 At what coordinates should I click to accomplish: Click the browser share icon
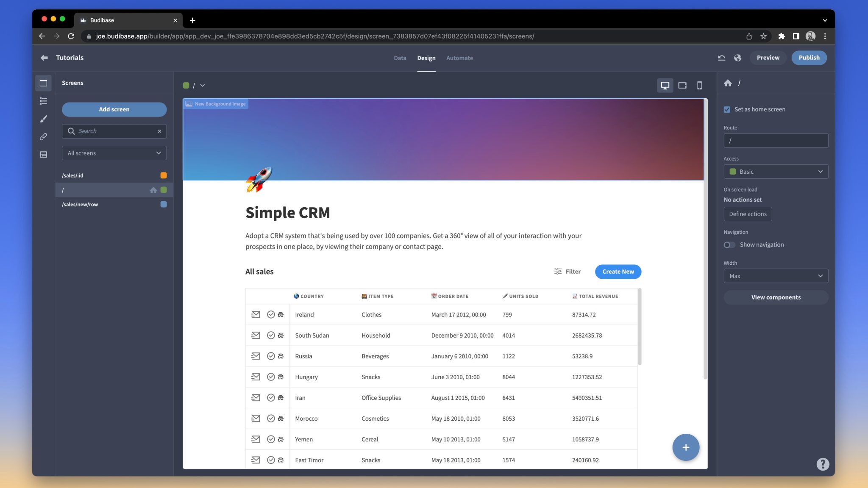click(x=749, y=36)
